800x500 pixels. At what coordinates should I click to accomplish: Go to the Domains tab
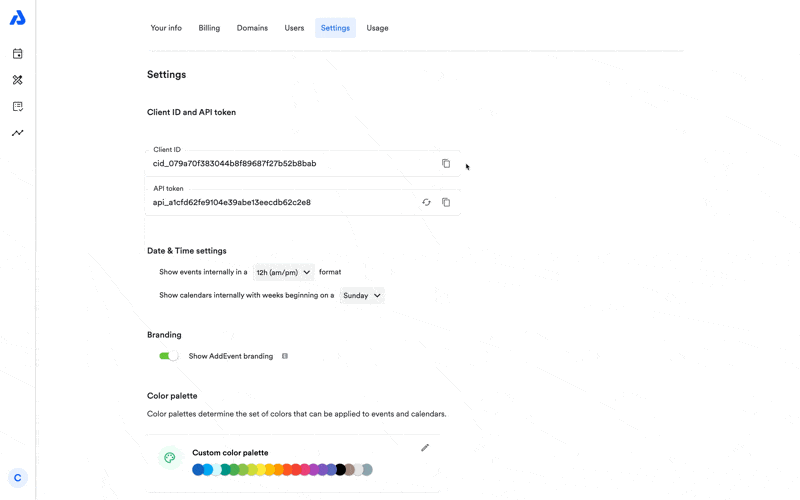tap(252, 28)
